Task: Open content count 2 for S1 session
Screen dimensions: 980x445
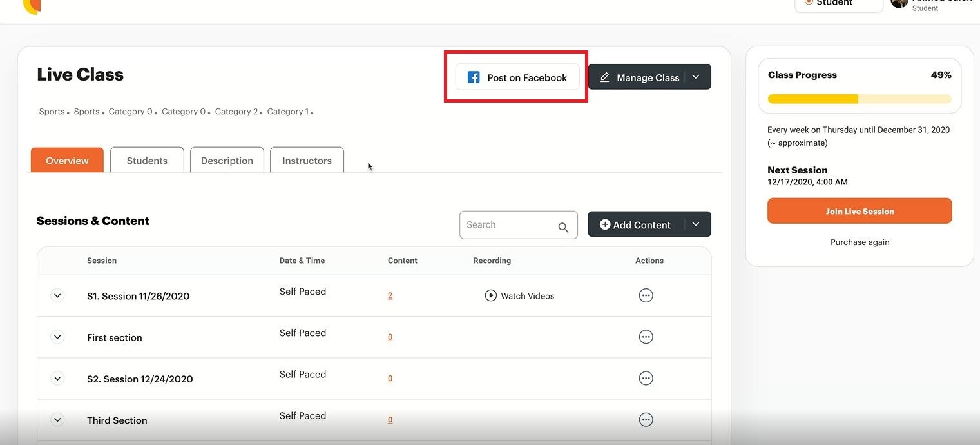Action: point(390,295)
